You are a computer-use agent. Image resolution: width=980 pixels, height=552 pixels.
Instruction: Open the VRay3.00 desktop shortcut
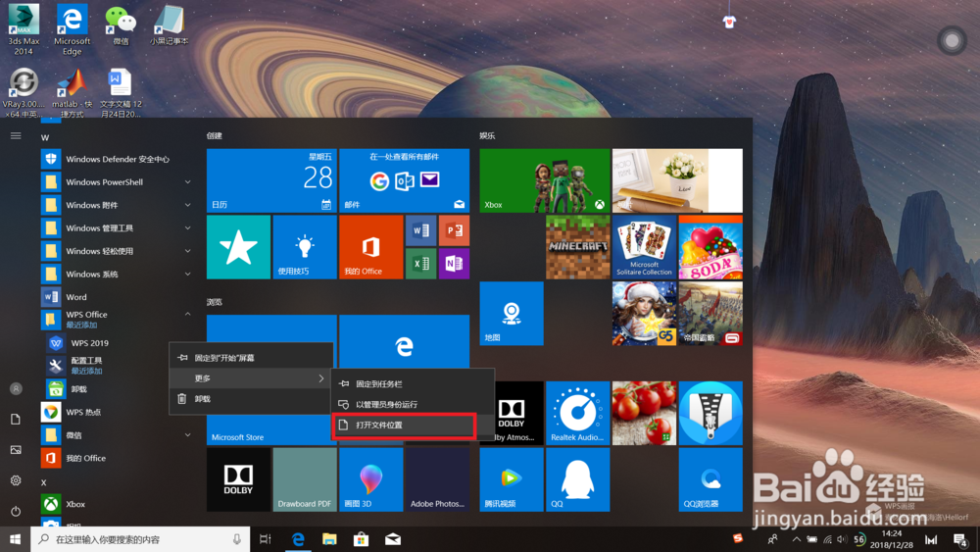[24, 92]
